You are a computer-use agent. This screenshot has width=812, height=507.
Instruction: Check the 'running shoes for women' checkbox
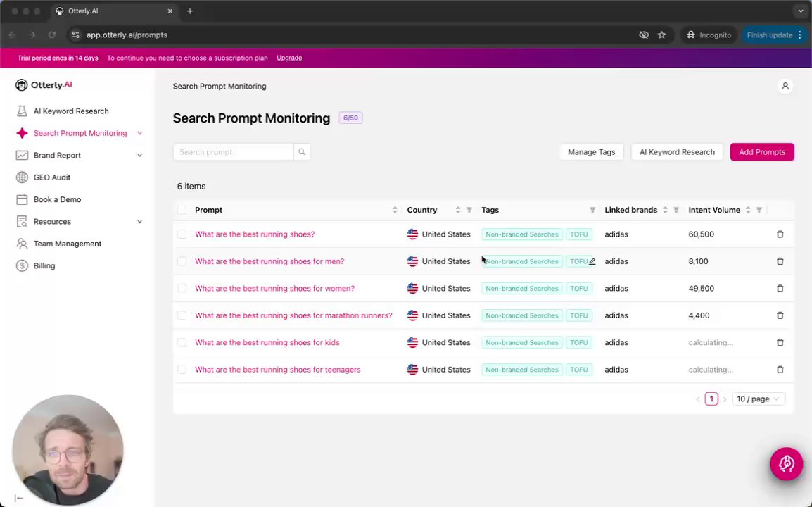(182, 288)
